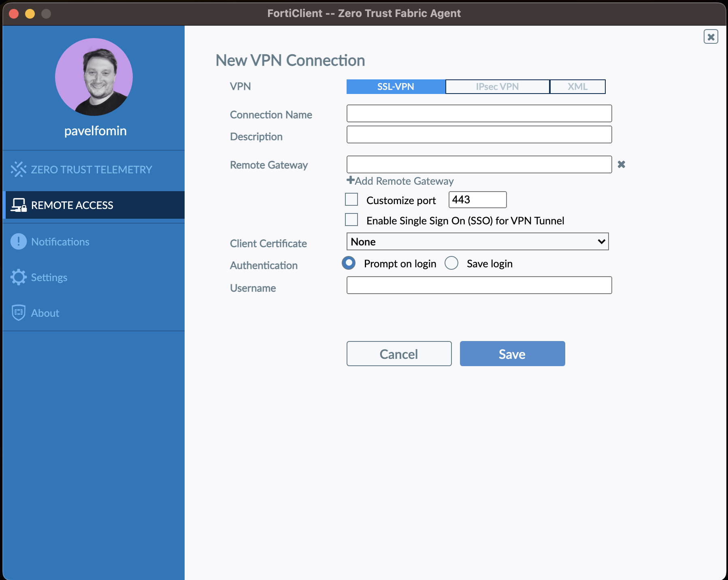Click the Cancel button
Image resolution: width=728 pixels, height=580 pixels.
(399, 354)
